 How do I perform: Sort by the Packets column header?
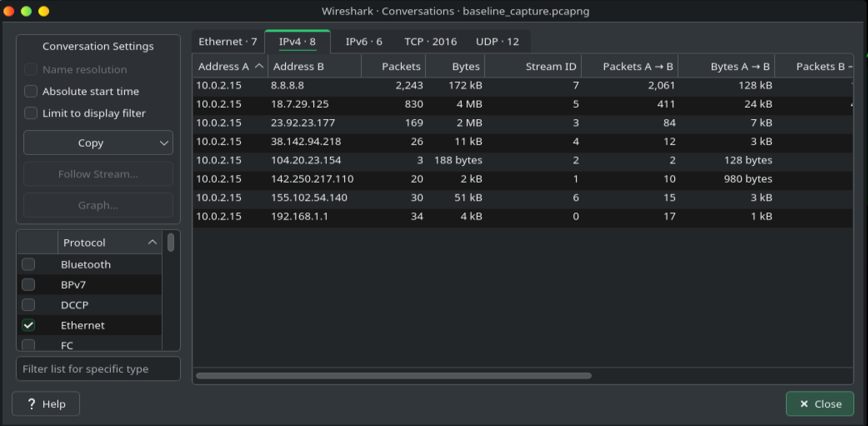(393, 66)
